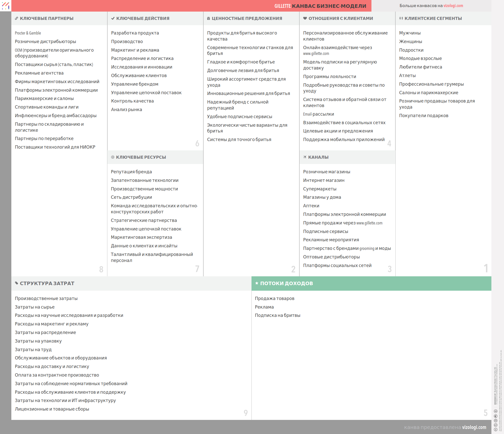Click the tag icon beside Структура затрат
This screenshot has height=434, width=504.
[17, 283]
